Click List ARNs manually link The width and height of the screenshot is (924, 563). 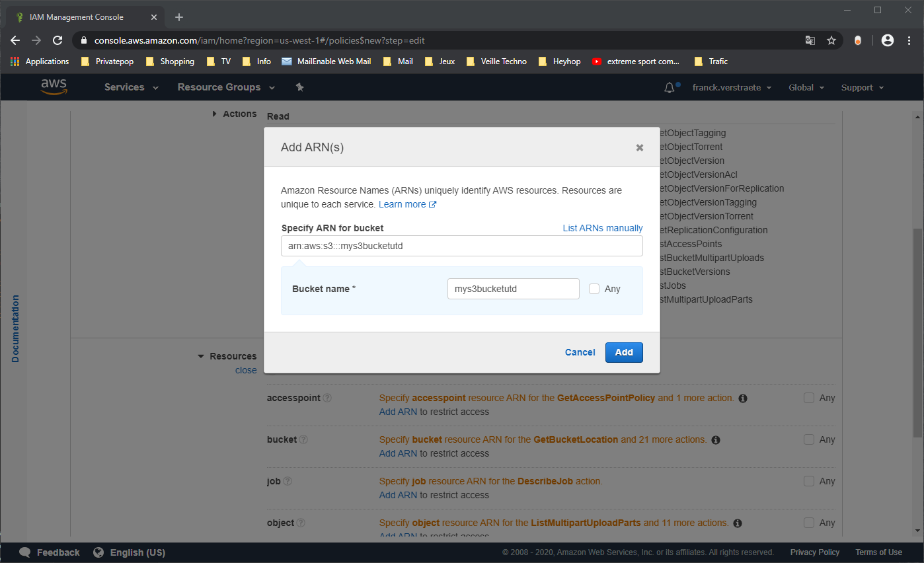click(603, 228)
